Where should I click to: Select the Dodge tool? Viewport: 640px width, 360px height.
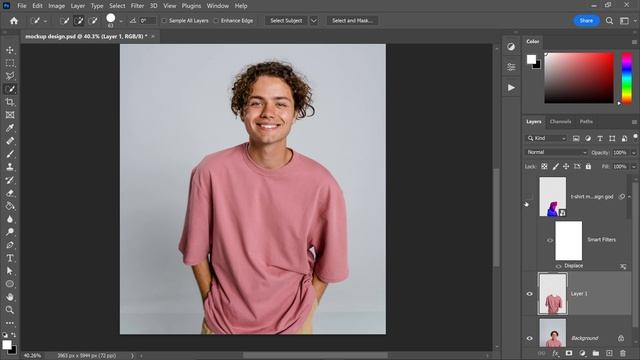pos(10,232)
